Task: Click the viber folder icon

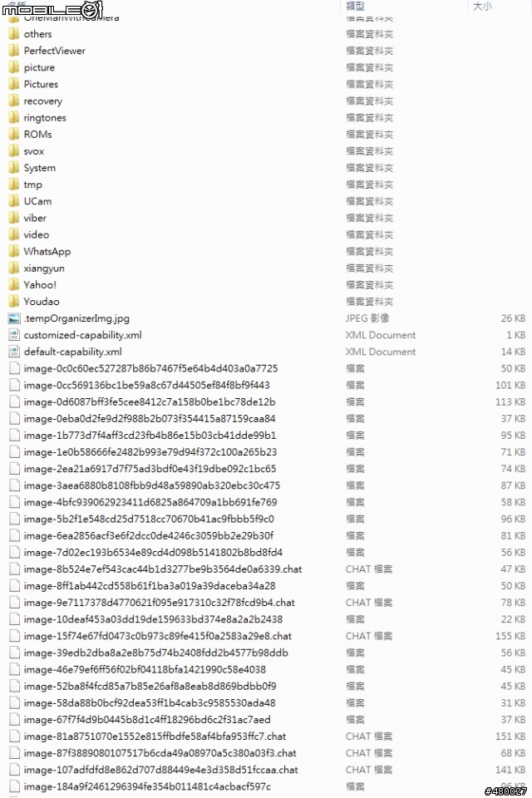Action: [14, 218]
